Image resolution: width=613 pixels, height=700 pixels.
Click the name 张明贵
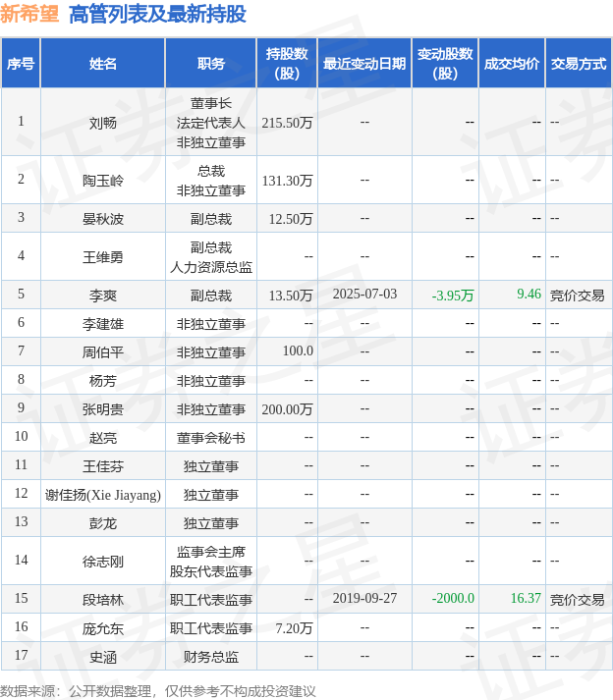(103, 409)
